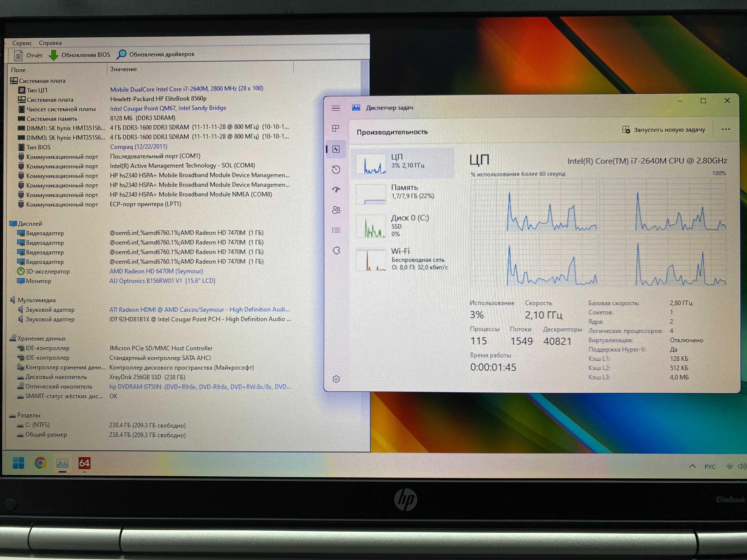747x560 pixels.
Task: Select the Разделы group header row
Action: [25, 415]
